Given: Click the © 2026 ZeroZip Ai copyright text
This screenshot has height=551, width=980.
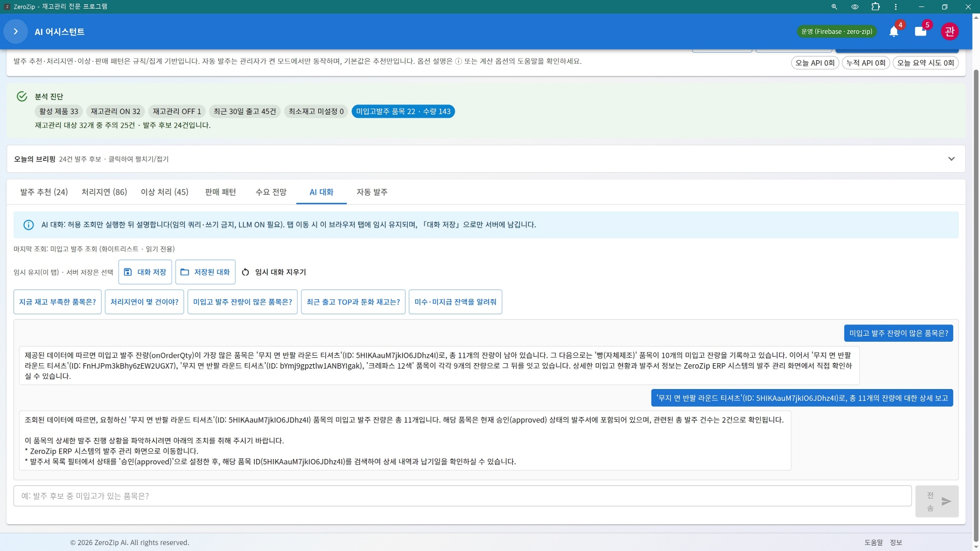Looking at the screenshot, I should [130, 542].
